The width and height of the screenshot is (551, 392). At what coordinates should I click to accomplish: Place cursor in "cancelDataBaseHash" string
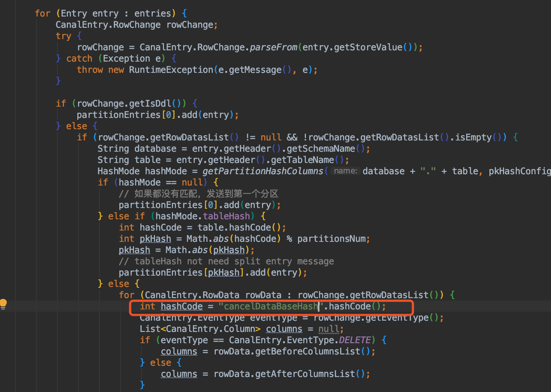(271, 306)
